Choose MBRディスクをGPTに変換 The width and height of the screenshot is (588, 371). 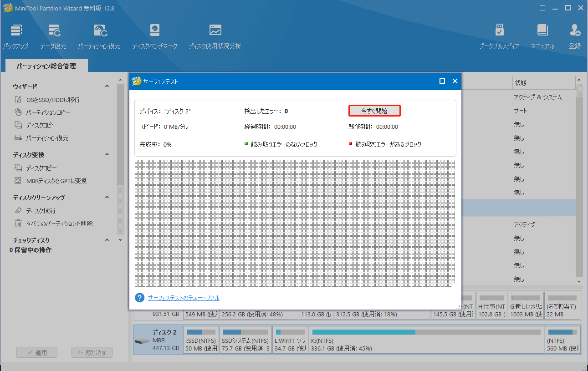pyautogui.click(x=56, y=181)
